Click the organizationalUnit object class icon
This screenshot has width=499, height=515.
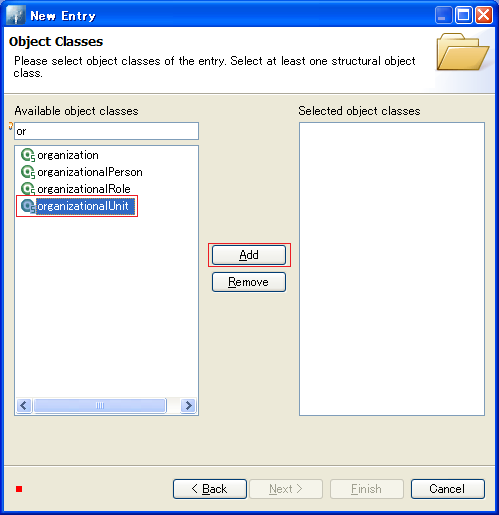click(28, 206)
